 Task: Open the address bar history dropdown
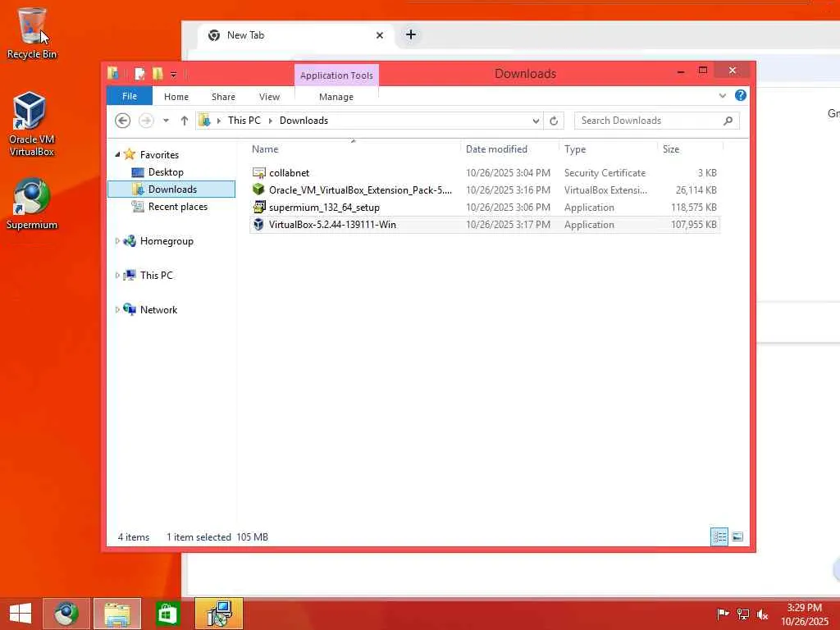[x=536, y=121]
